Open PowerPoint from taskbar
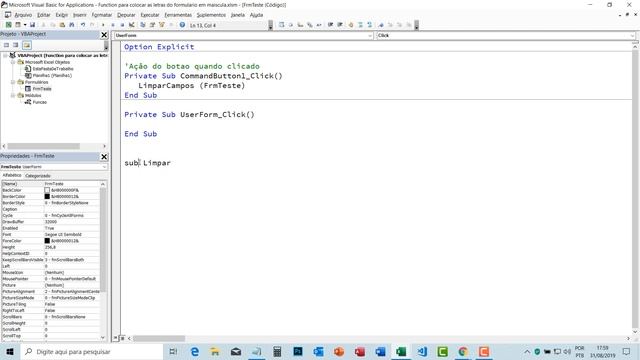Viewport: 640px width, 360px height. click(339, 351)
